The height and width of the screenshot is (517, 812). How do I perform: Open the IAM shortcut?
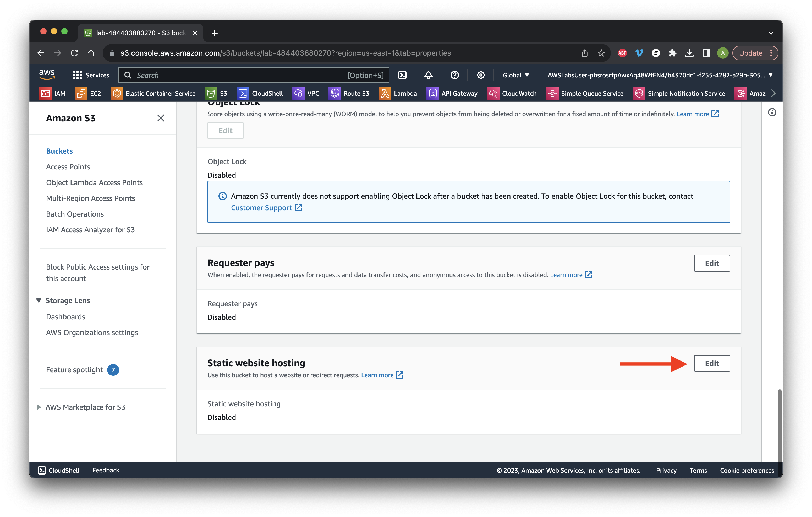point(53,93)
